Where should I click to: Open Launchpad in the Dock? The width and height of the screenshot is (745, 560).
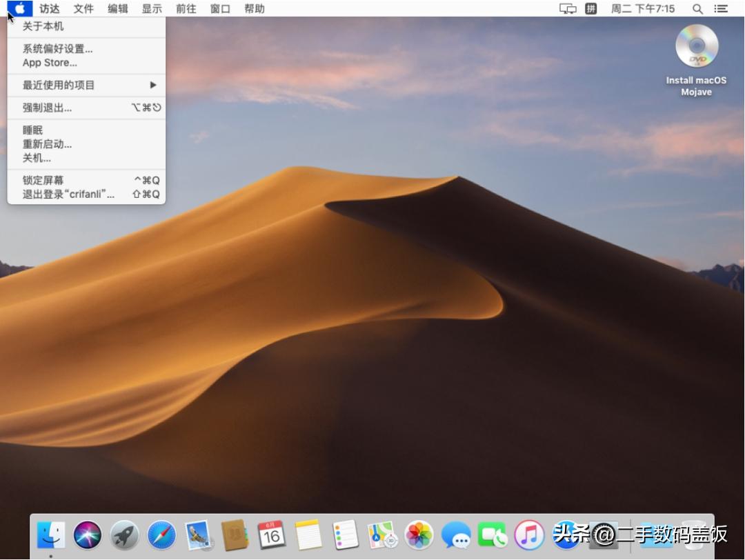[123, 534]
